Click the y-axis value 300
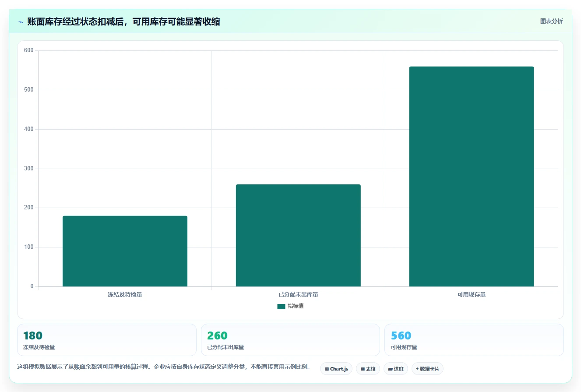This screenshot has width=581, height=392. [29, 169]
